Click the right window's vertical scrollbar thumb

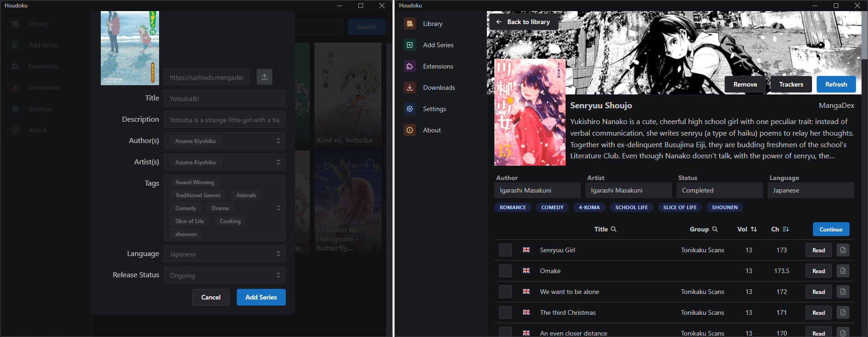coord(865,36)
